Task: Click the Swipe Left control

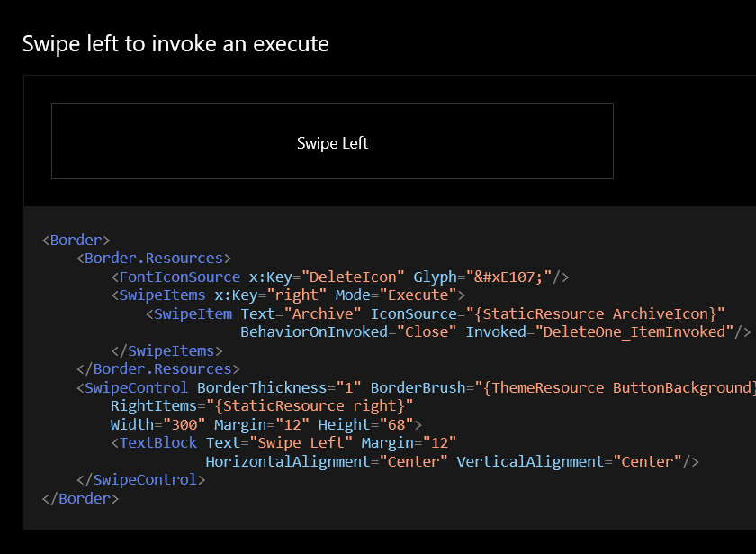Action: pyautogui.click(x=332, y=141)
